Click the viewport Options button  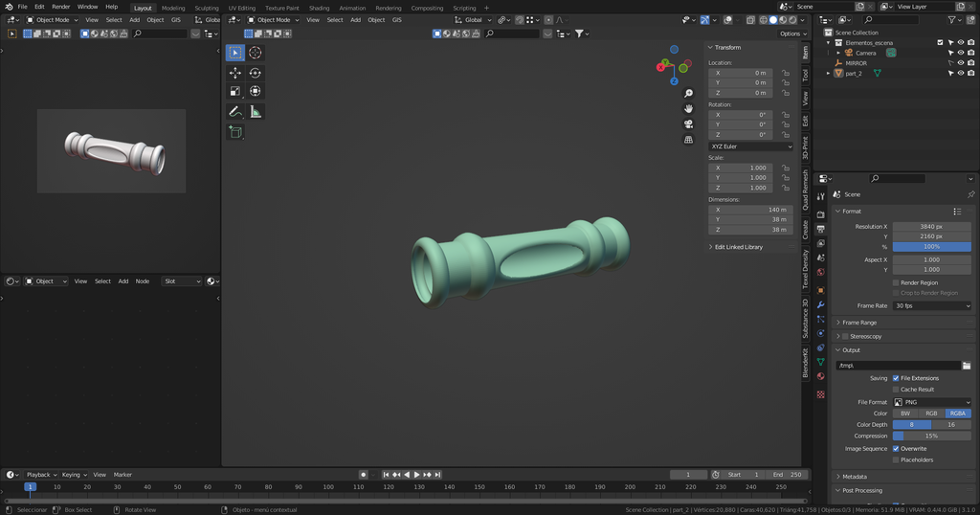(x=792, y=34)
